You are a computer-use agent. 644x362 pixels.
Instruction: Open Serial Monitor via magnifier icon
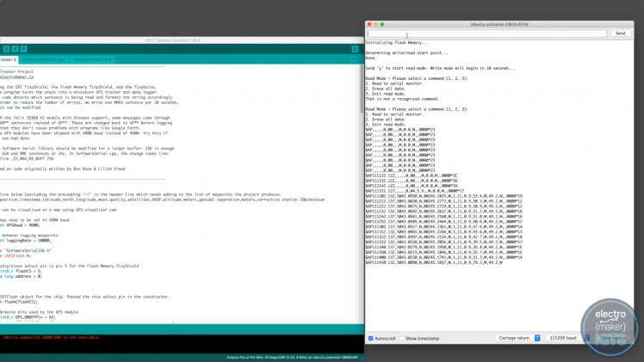354,49
